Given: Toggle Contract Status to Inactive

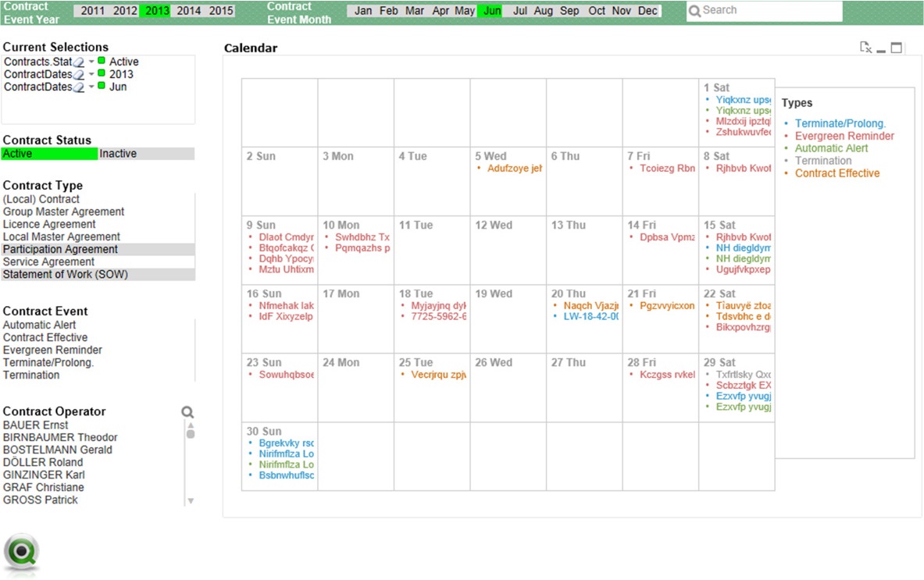Looking at the screenshot, I should [146, 154].
